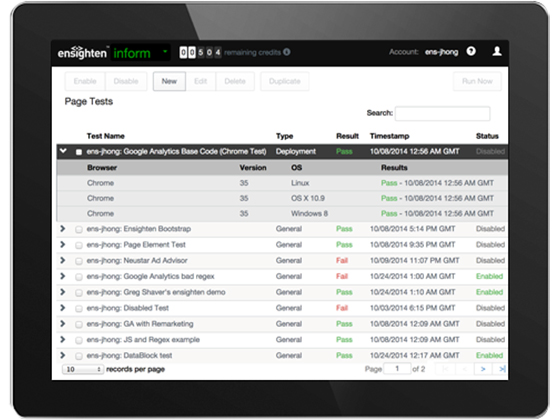The image size is (560, 420).
Task: Click the Chrome Linux result row
Action: point(282,183)
